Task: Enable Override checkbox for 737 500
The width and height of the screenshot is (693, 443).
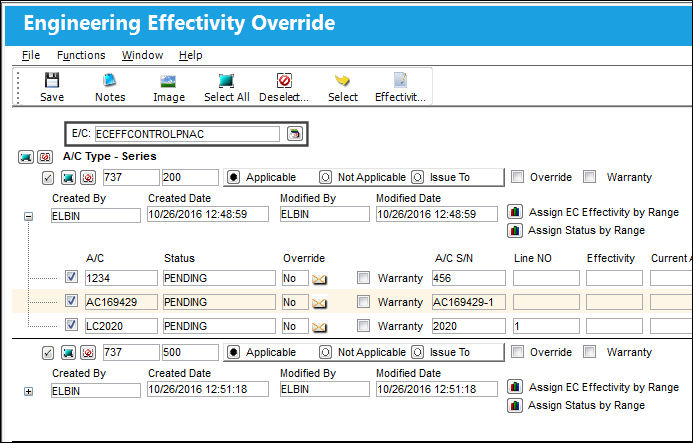Action: 517,352
